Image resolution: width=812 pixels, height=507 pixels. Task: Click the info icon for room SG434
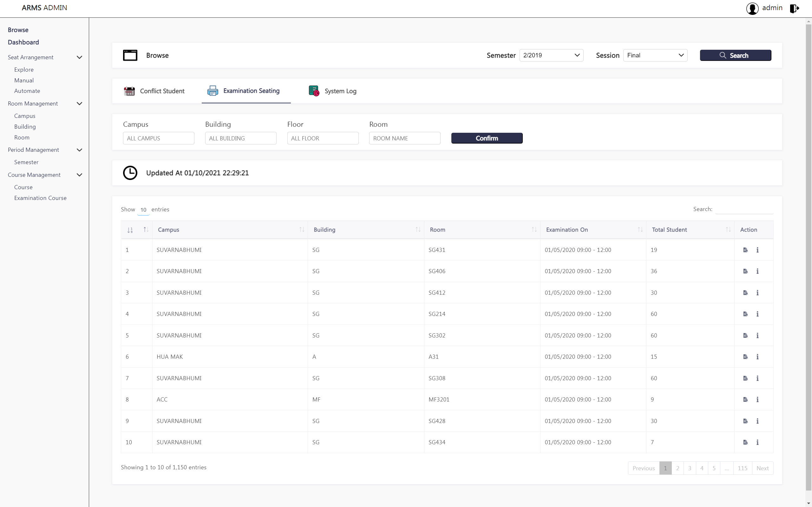point(757,442)
